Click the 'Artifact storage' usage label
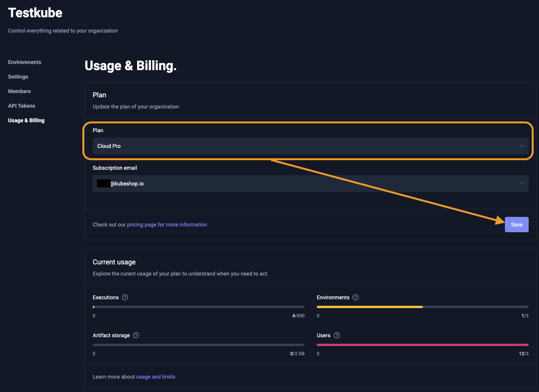 [x=111, y=335]
